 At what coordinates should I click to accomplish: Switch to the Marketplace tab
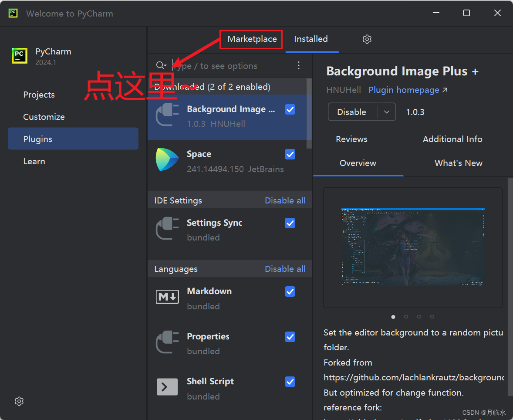[x=252, y=39]
